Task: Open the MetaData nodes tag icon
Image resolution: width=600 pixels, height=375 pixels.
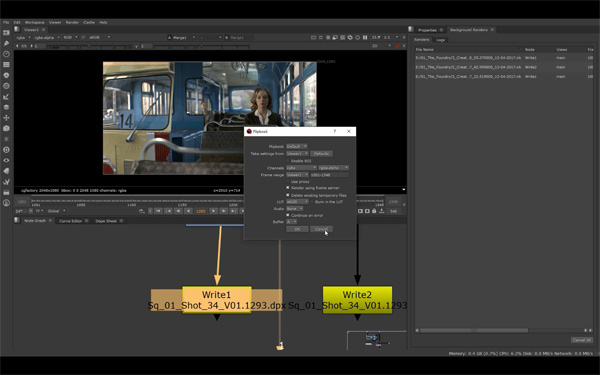Action: (6, 171)
